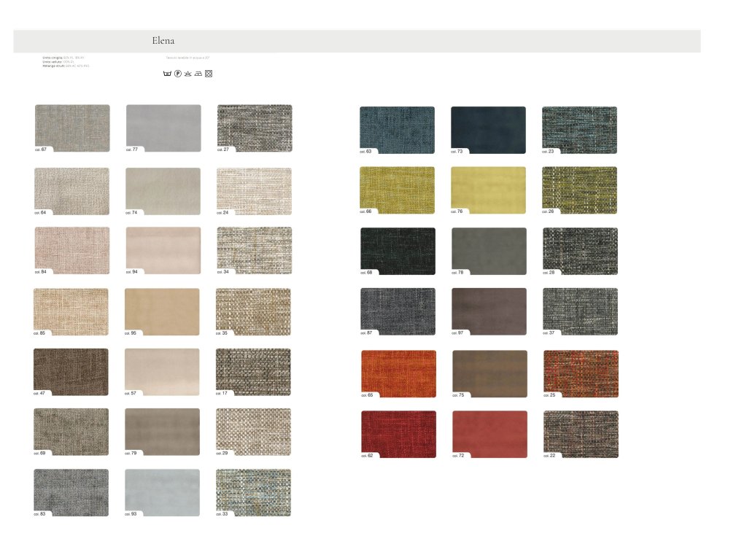Image resolution: width=747 pixels, height=560 pixels.
Task: Select the beige tan swatch col. 95
Action: pos(162,311)
